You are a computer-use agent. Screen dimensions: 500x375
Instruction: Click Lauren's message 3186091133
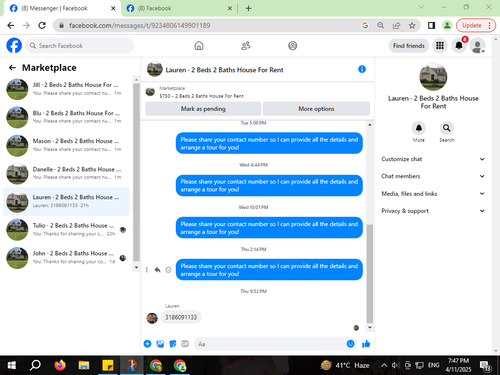(181, 317)
